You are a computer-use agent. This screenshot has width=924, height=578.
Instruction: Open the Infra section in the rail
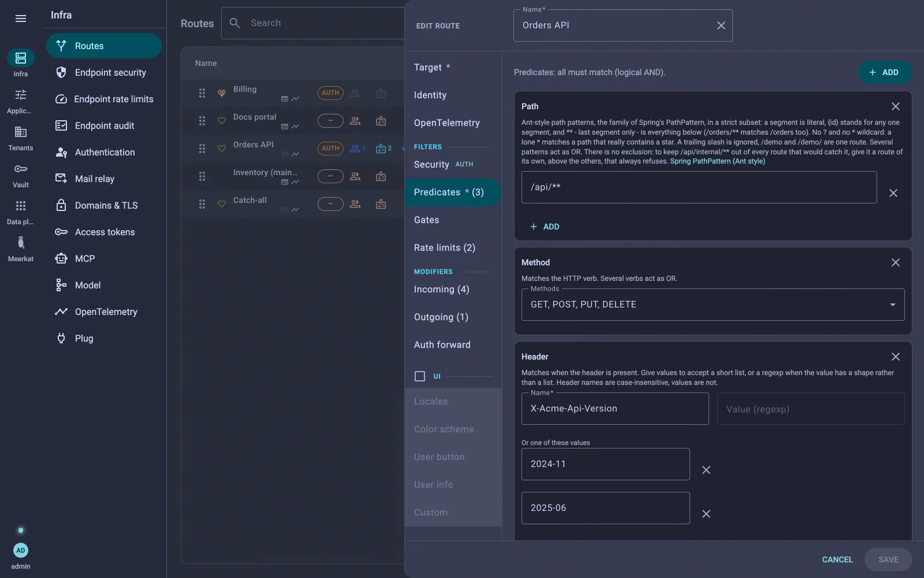pyautogui.click(x=21, y=64)
